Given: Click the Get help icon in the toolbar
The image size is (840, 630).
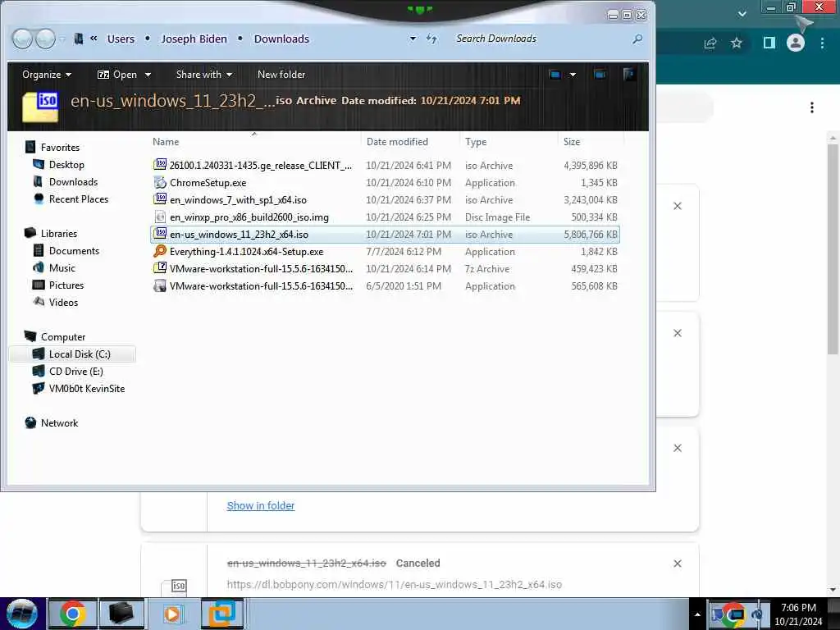Looking at the screenshot, I should tap(629, 75).
